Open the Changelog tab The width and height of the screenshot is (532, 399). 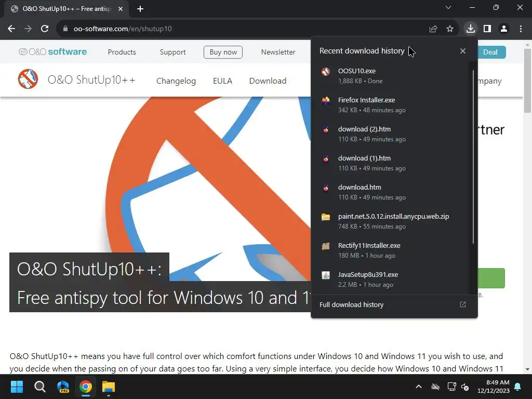[176, 81]
